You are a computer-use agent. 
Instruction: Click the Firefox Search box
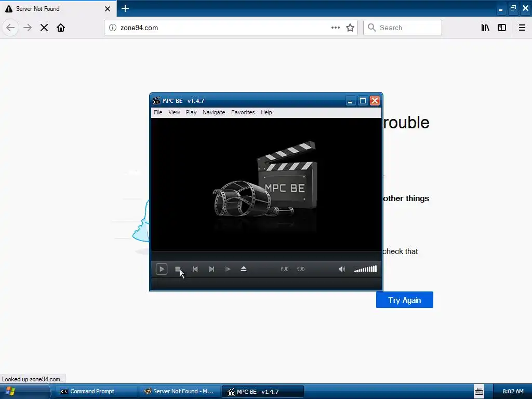[x=403, y=28]
